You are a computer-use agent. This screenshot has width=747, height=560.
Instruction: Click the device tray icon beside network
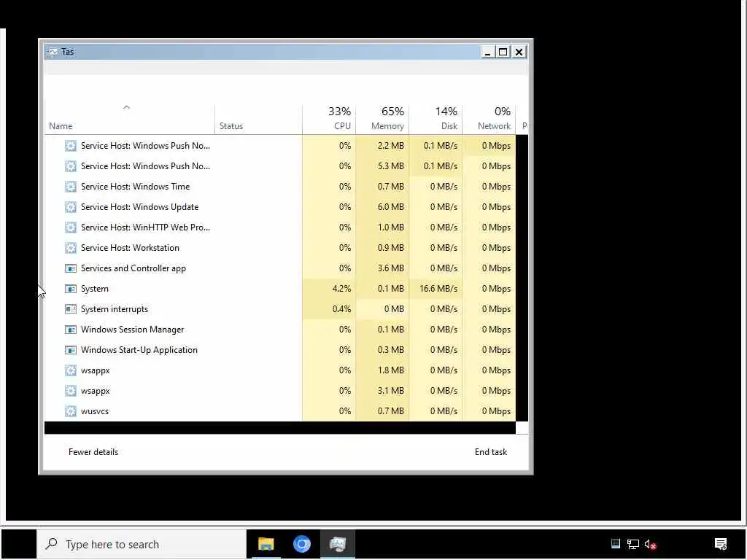point(616,544)
